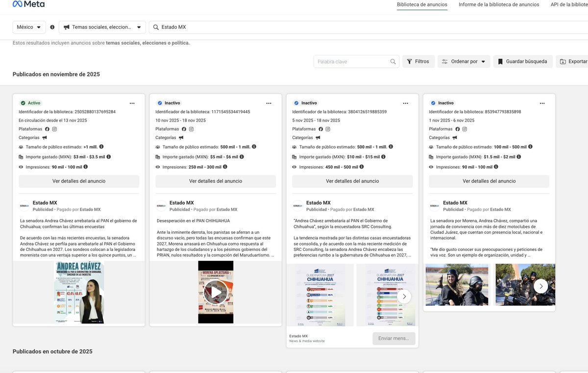View ad details for ad 1171545534419445
This screenshot has width=588, height=373.
click(x=216, y=181)
